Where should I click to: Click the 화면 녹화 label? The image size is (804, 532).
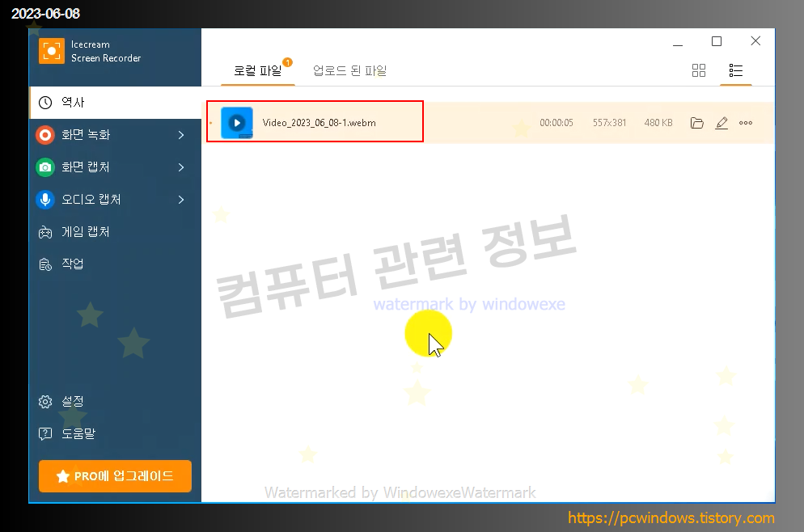tap(86, 135)
